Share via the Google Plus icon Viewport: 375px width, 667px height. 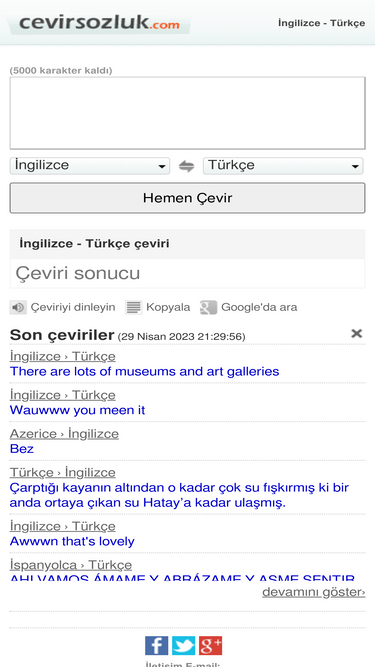click(x=210, y=645)
